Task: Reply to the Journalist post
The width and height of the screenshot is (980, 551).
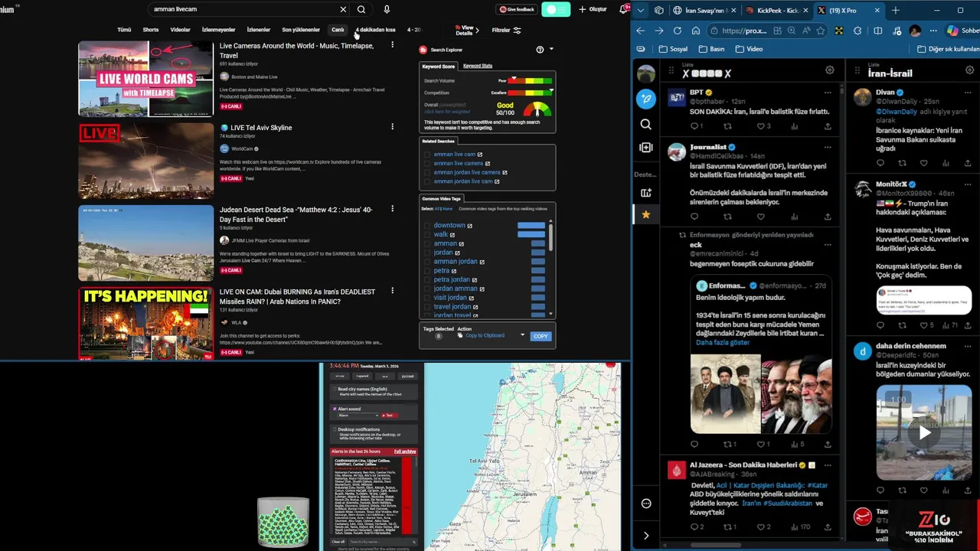Action: pos(694,217)
